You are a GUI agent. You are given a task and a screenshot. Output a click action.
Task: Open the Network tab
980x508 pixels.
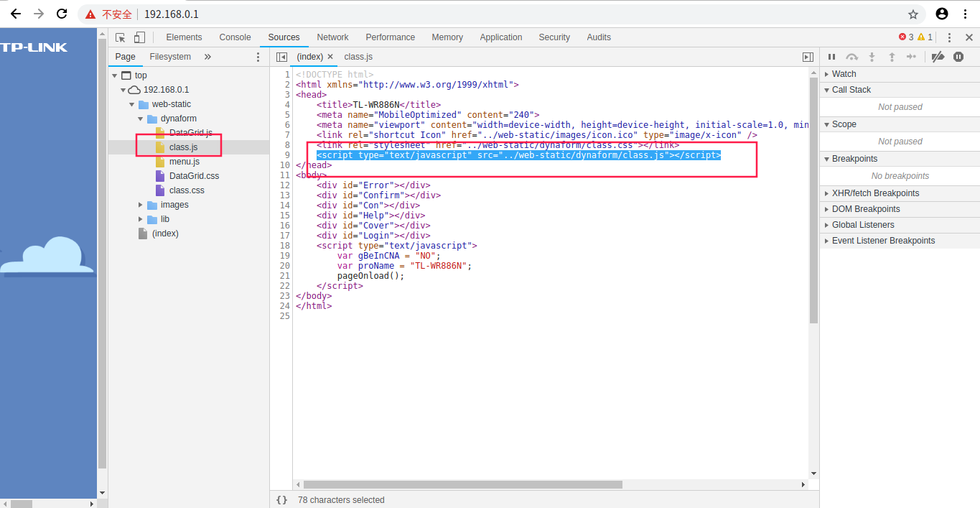click(332, 37)
